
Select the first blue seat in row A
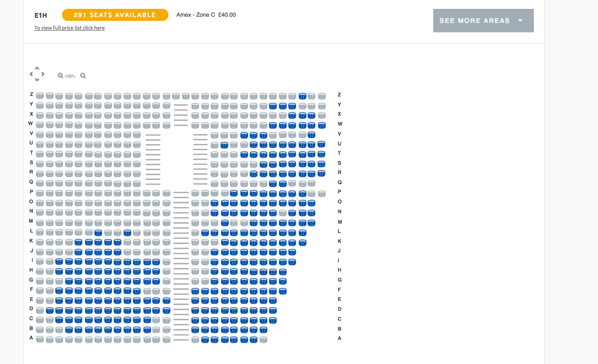205,339
